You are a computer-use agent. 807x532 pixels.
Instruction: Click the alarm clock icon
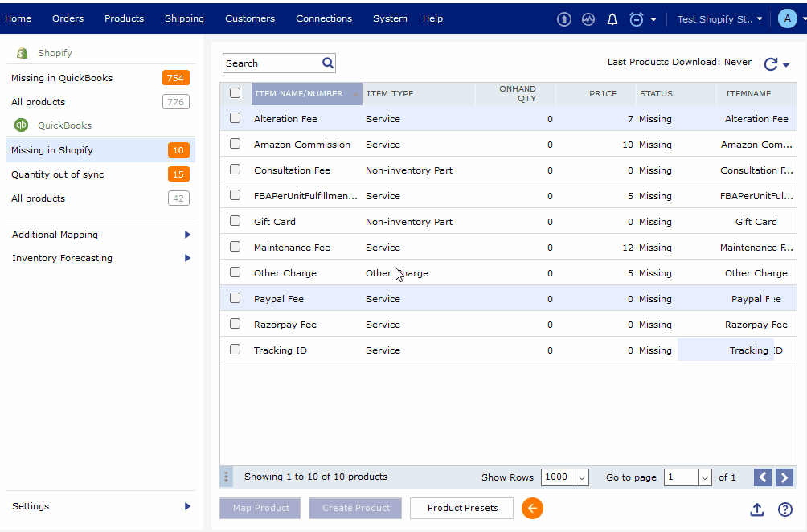coord(636,19)
